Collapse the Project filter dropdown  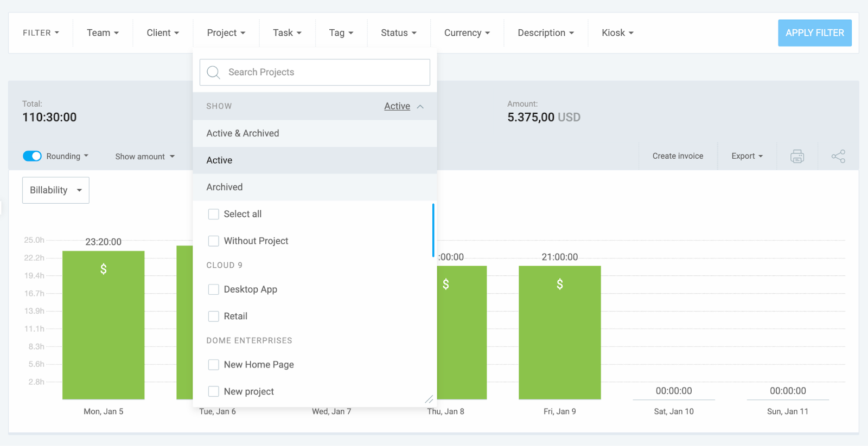226,33
